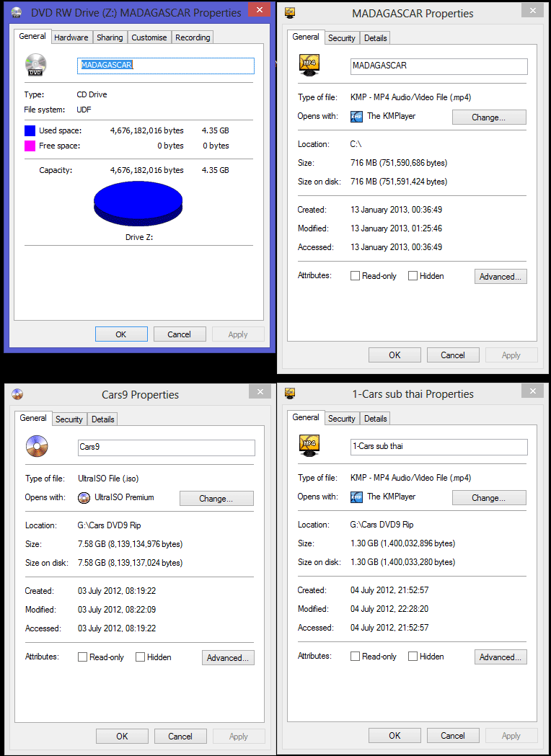Viewport: 551px width, 756px height.
Task: Click Cancel in MADAGASCAR file Properties window
Action: tap(453, 355)
